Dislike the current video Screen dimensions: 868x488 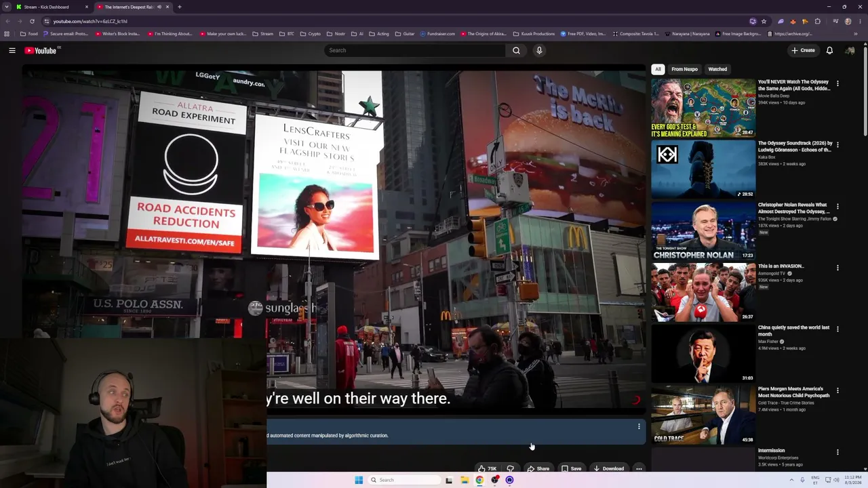(x=511, y=468)
